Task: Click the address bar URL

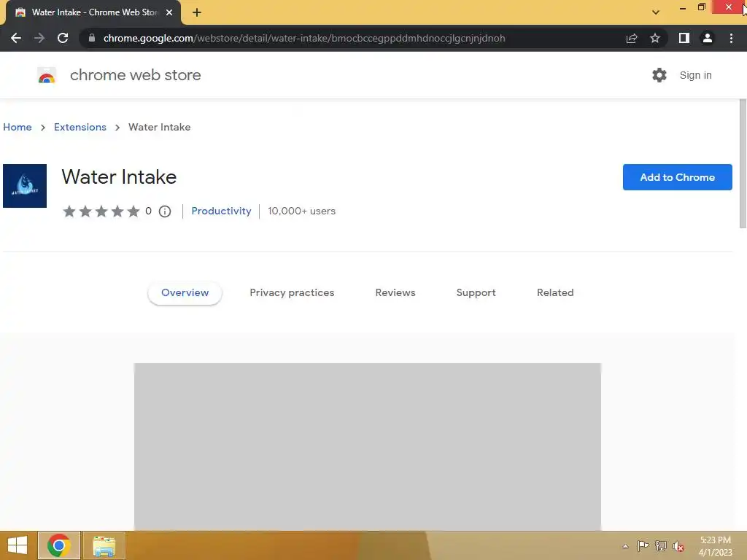Action: [x=304, y=38]
